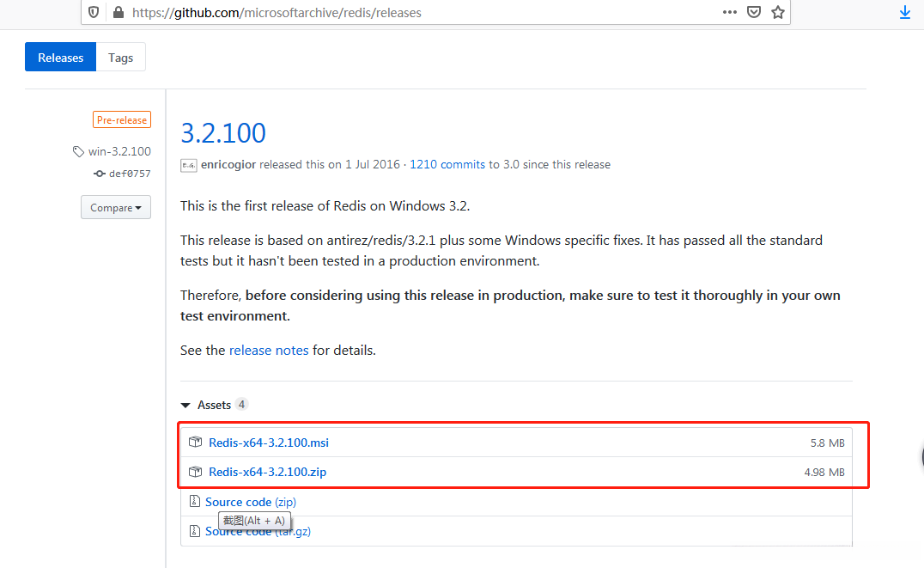Click package icon next to Redis-x64-3.2.100.msi

tap(195, 442)
